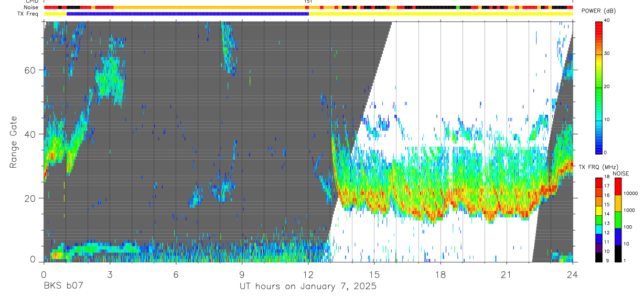The image size is (644, 297).
Task: Click the 'NOISE' legend title
Action: click(x=620, y=173)
